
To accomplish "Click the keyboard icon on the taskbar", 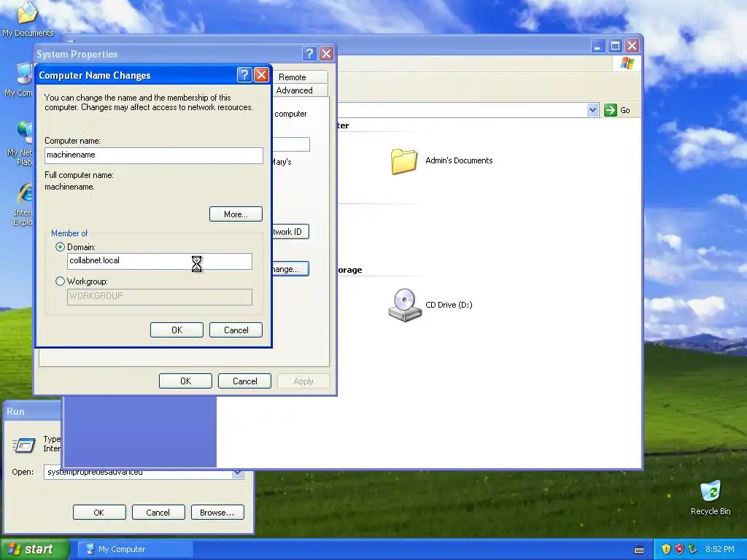I will coord(639,550).
